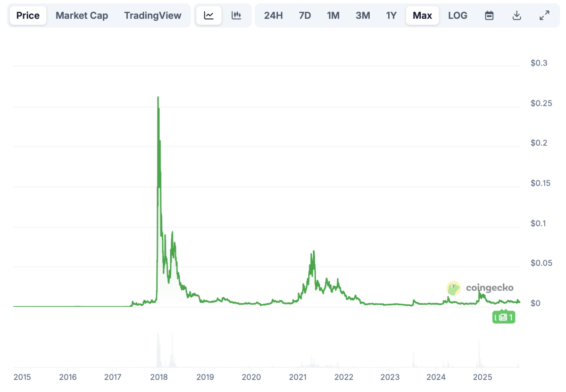Select the 1M range button
Image resolution: width=566 pixels, height=392 pixels.
tap(333, 15)
